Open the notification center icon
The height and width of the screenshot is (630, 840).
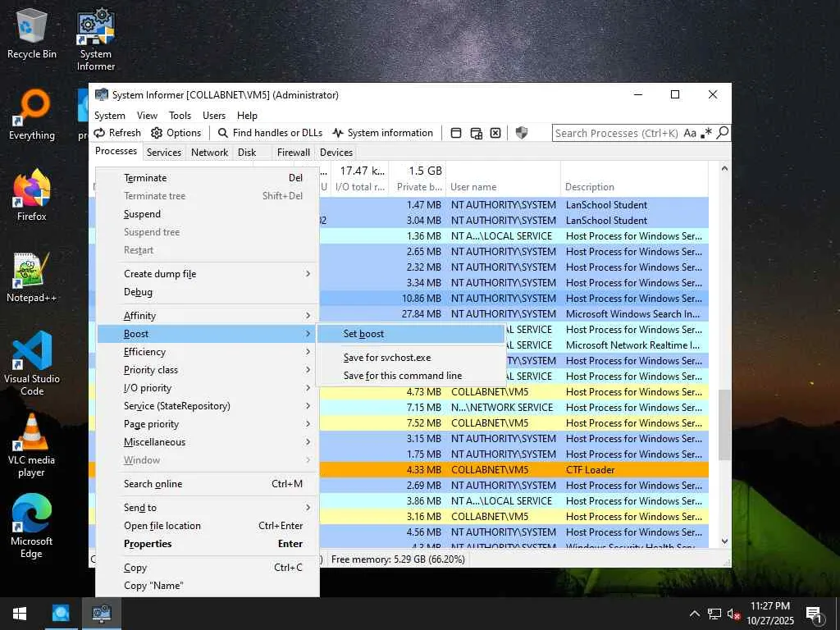[815, 614]
